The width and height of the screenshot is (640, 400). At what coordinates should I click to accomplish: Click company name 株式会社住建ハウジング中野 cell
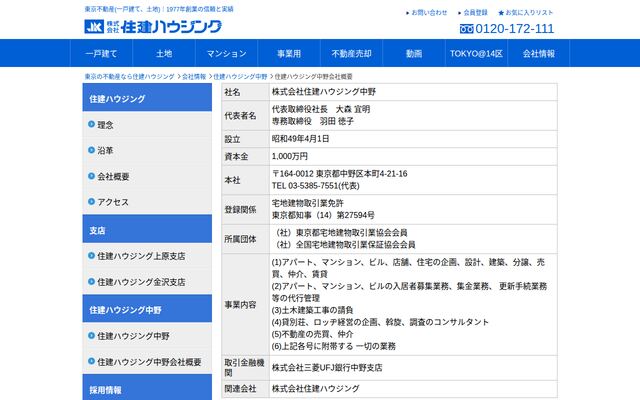coord(413,92)
